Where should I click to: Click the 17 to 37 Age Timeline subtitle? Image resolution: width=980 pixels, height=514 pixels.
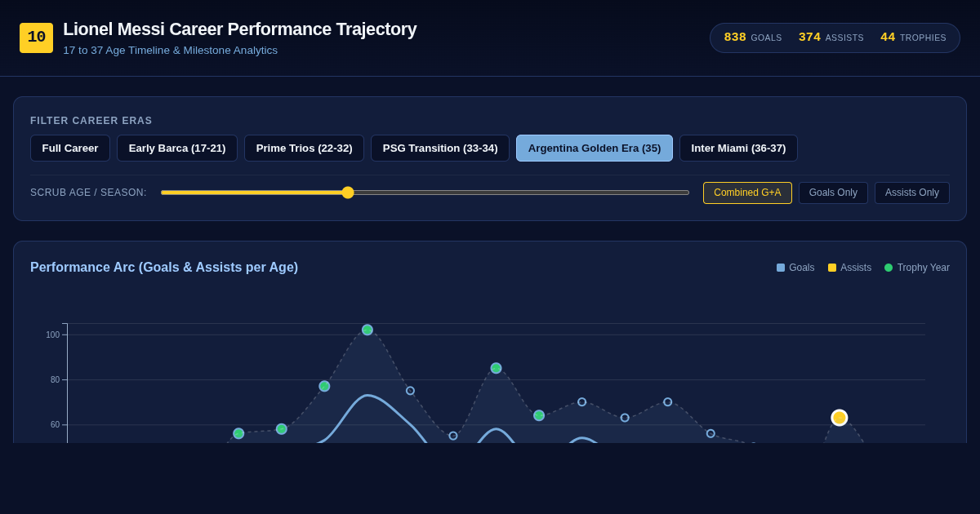[170, 51]
